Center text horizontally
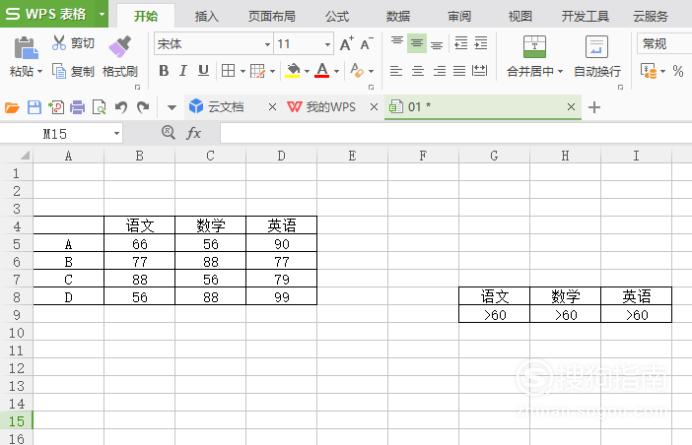Image resolution: width=692 pixels, height=445 pixels. point(417,71)
